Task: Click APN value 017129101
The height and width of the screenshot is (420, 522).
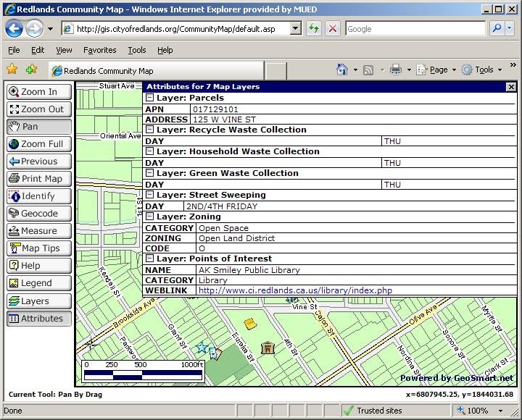Action: pos(215,109)
